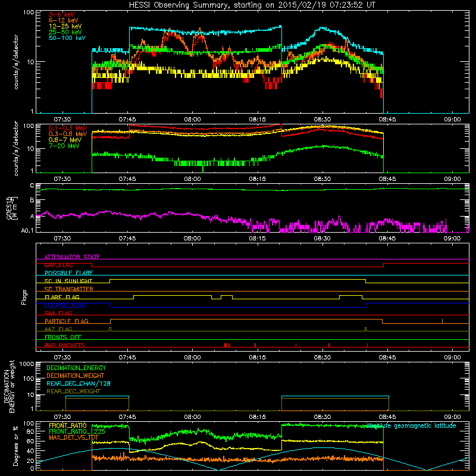
Task: Select the 12-25 keV legend label
Action: click(65, 26)
